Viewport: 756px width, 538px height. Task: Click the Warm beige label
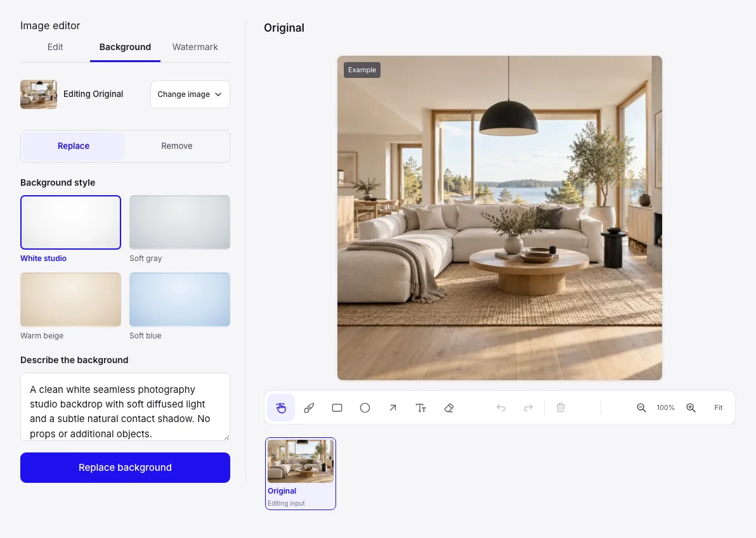pos(42,336)
